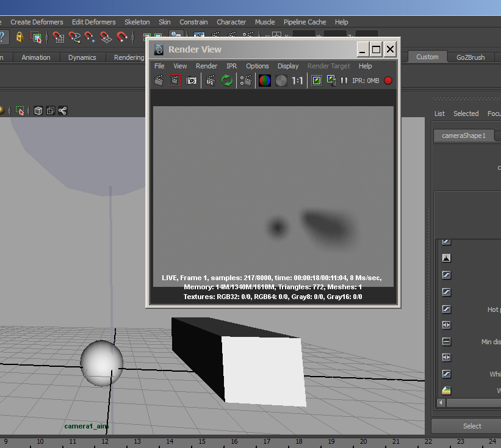This screenshot has width=501, height=448.
Task: Open the IPR menu in Render View
Action: pyautogui.click(x=232, y=66)
